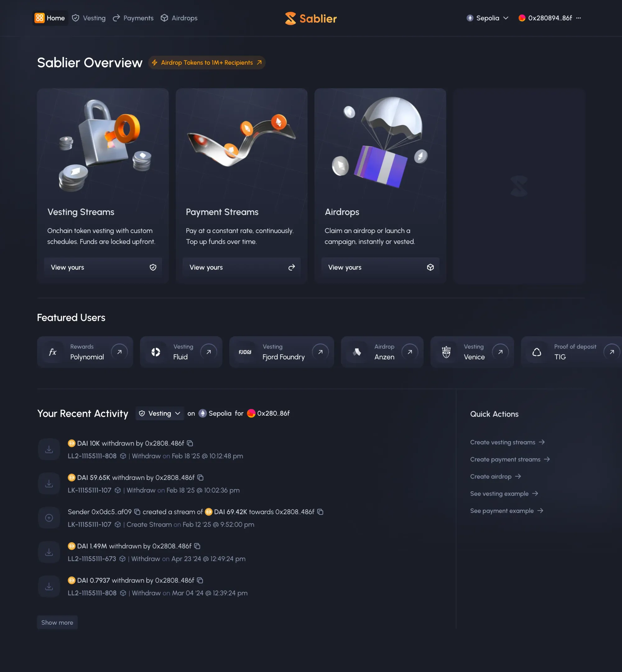Image resolution: width=622 pixels, height=672 pixels.
Task: Click the Sablier logo in header
Action: 311,19
